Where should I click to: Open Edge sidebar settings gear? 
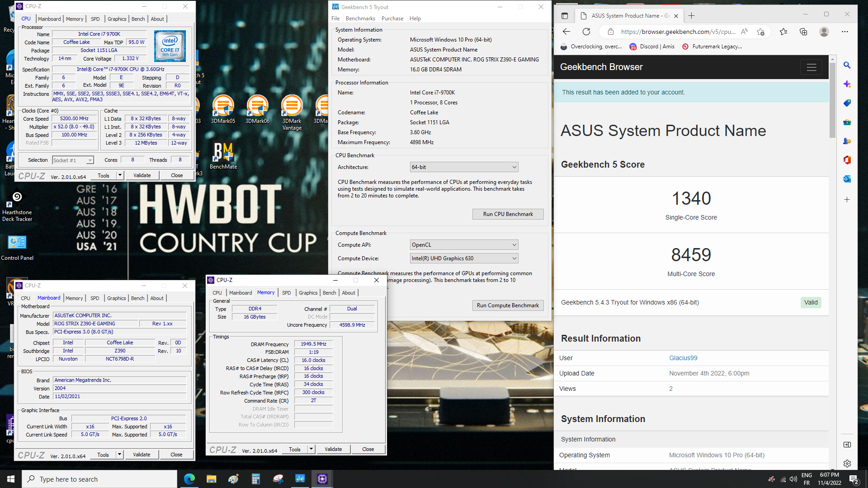pos(847,464)
